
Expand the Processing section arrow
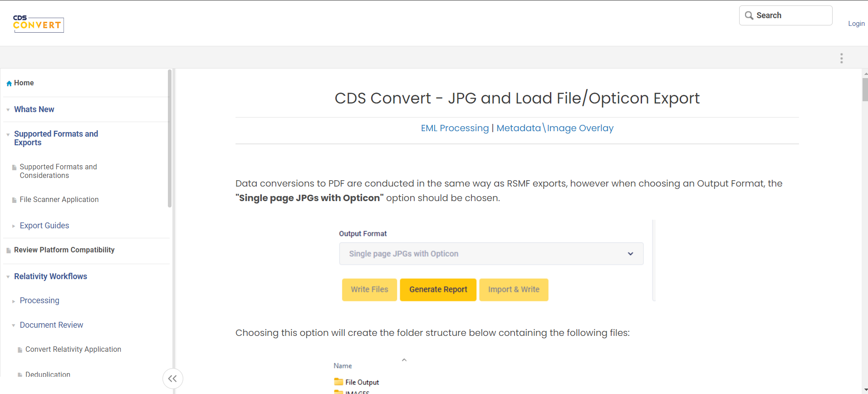14,301
